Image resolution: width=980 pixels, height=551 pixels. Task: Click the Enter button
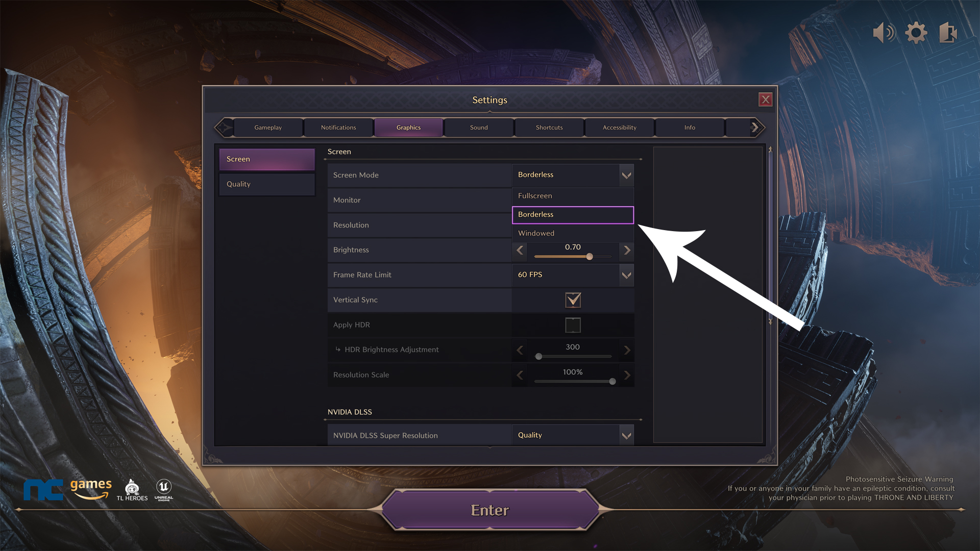490,509
